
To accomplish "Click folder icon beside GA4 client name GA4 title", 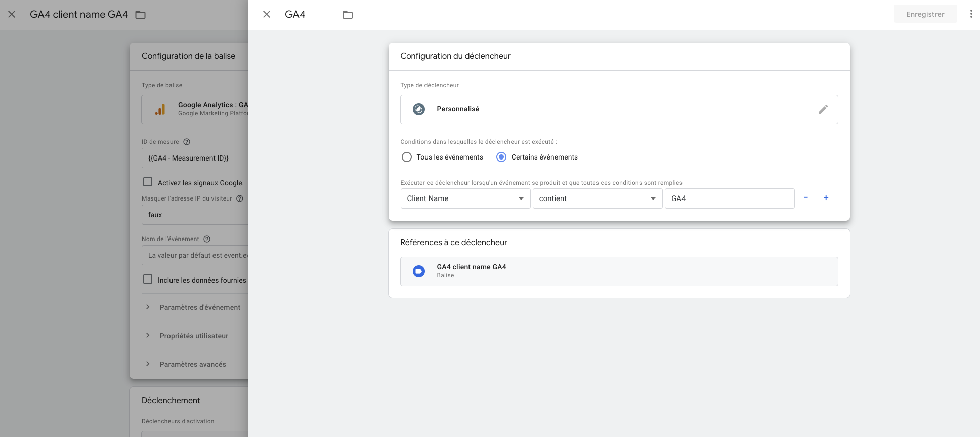I will 141,15.
